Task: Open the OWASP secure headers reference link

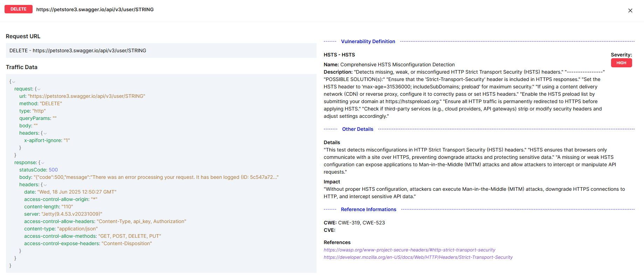Action: click(409, 250)
